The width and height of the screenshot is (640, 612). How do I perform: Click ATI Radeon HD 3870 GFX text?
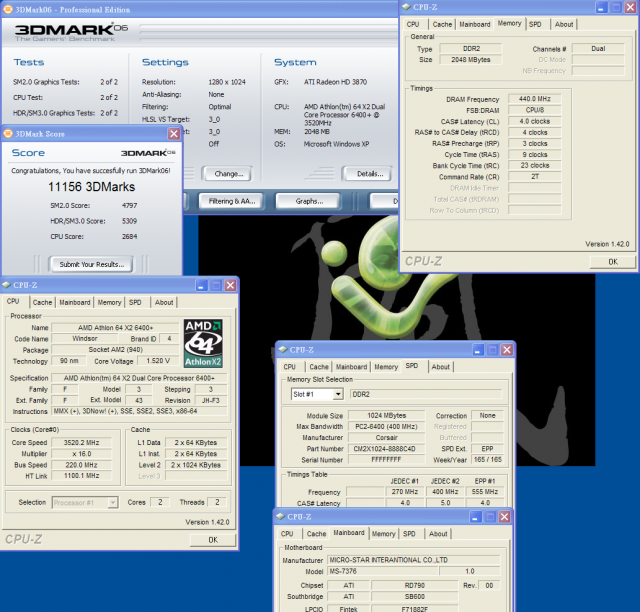[335, 82]
